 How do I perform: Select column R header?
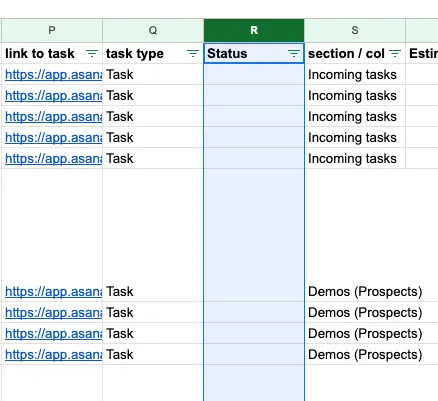tap(254, 30)
